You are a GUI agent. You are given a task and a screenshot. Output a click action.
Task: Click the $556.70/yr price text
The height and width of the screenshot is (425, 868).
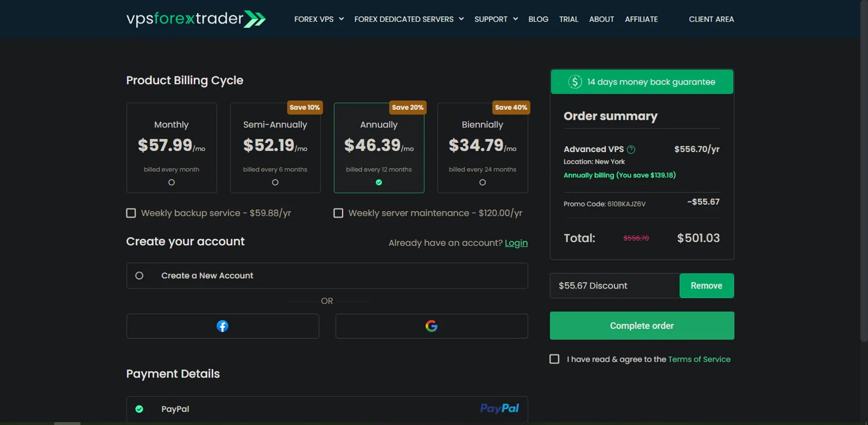pos(697,149)
